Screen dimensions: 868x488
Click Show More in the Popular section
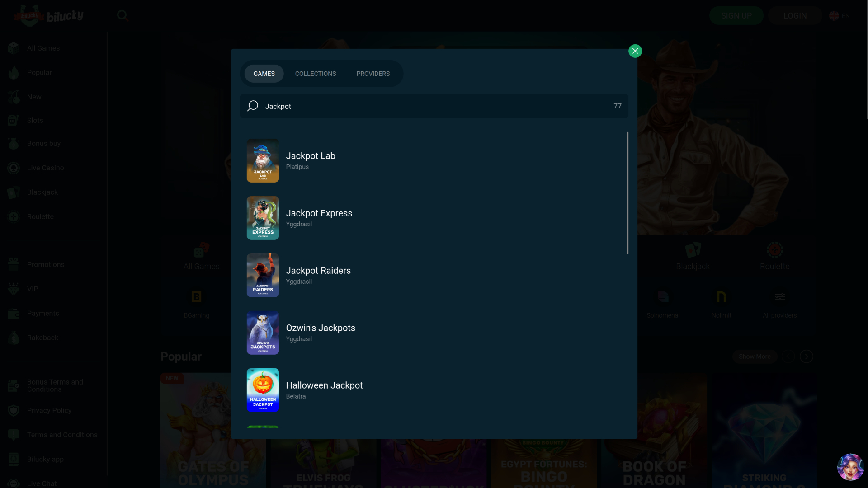tap(754, 357)
